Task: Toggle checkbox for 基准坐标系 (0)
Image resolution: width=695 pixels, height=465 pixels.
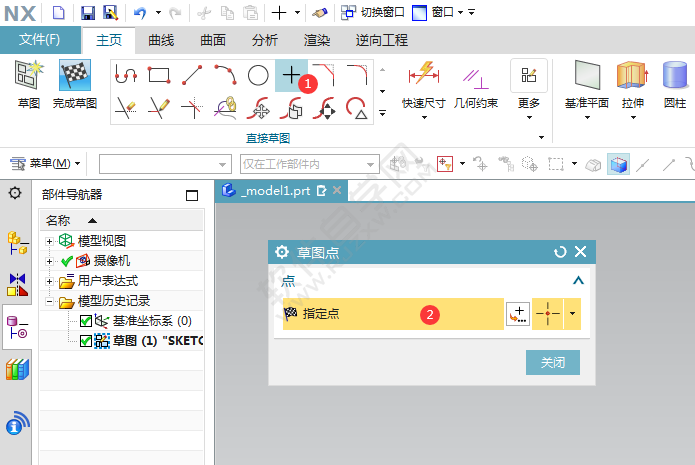Action: [x=86, y=320]
